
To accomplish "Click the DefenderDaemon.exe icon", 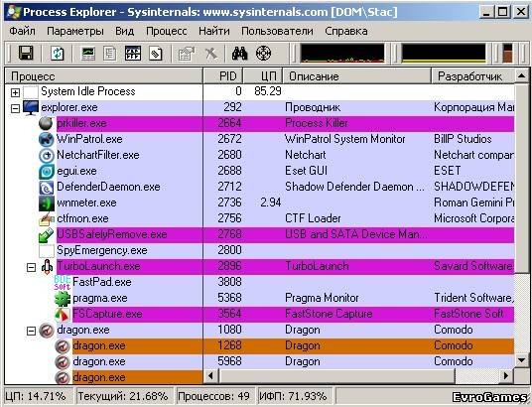I will 46,187.
